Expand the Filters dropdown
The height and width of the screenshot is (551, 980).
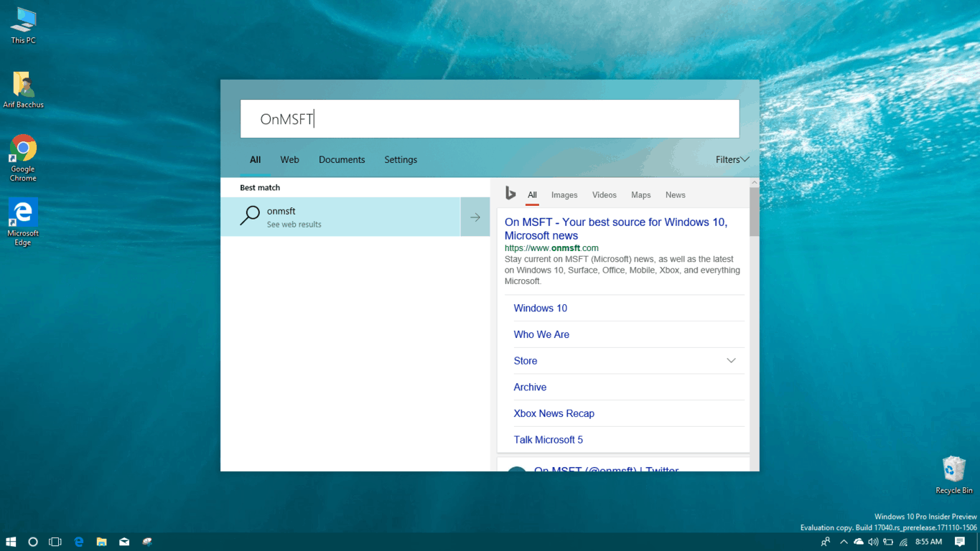point(732,160)
